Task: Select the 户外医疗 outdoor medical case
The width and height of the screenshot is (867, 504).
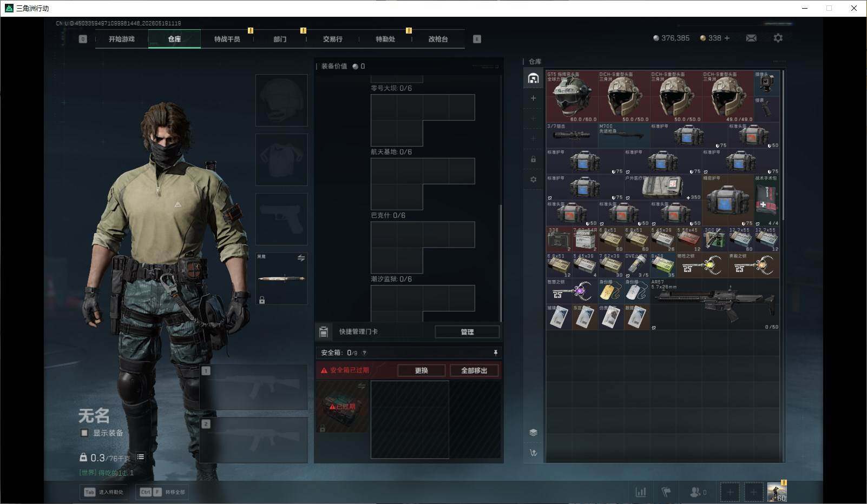Action: click(663, 187)
